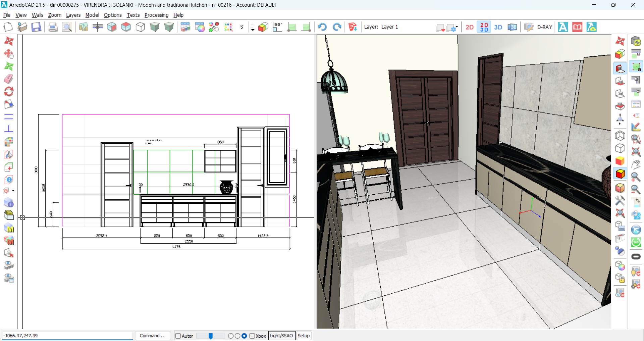Click the Light/SSAO button
Image resolution: width=644 pixels, height=341 pixels.
tap(281, 336)
